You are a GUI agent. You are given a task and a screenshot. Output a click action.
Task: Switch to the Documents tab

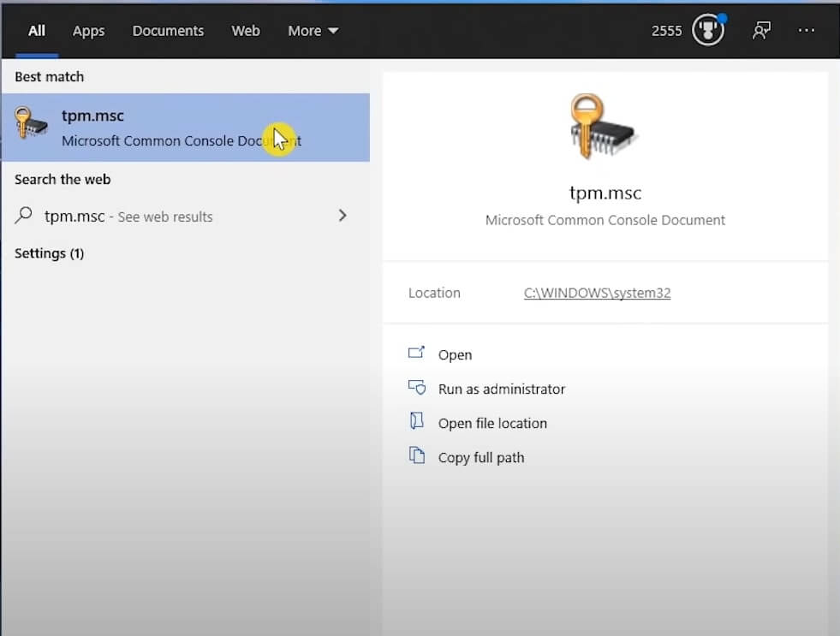[168, 31]
